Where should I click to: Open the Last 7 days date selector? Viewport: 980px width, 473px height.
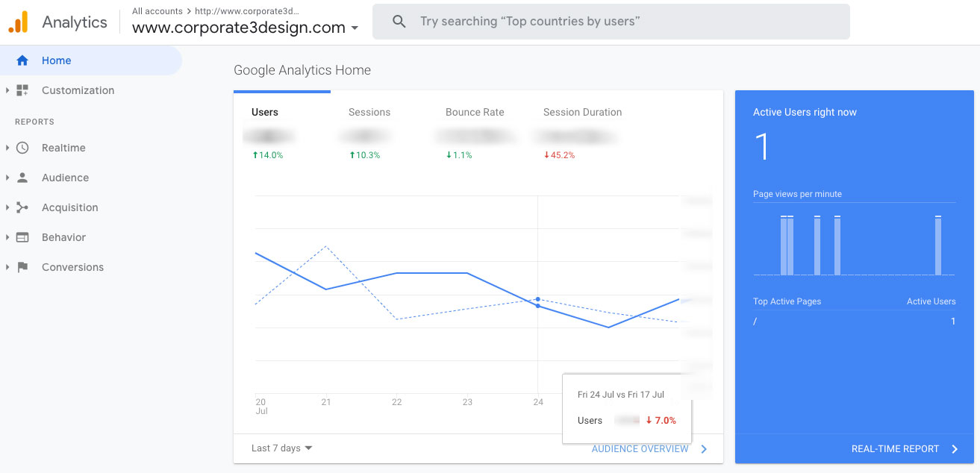click(x=281, y=448)
